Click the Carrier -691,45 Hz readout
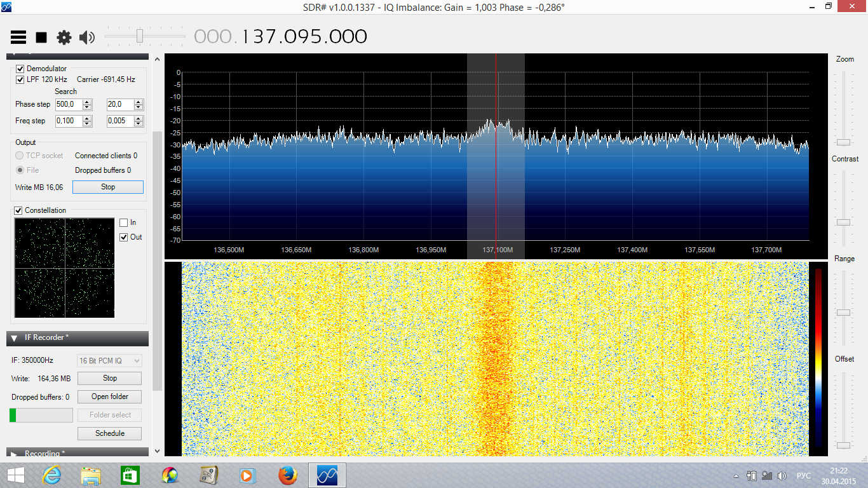 (106, 79)
